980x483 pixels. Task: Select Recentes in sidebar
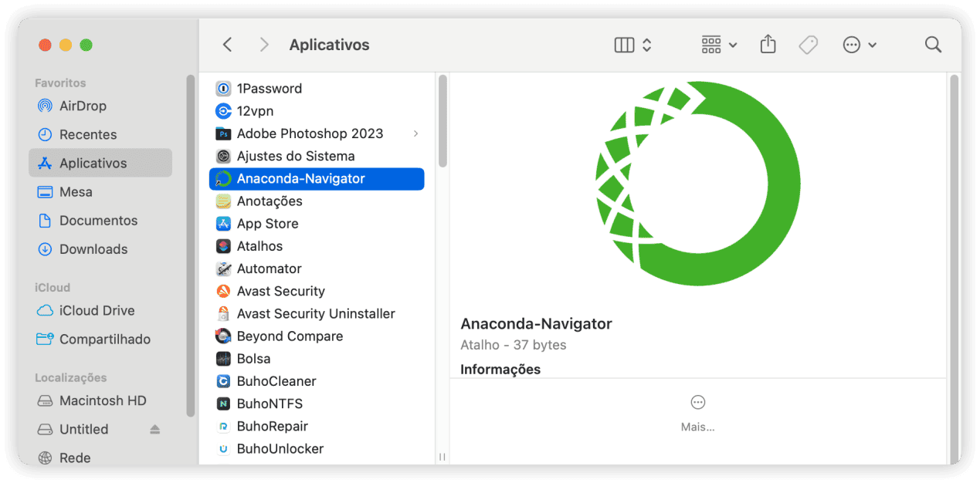click(x=100, y=134)
